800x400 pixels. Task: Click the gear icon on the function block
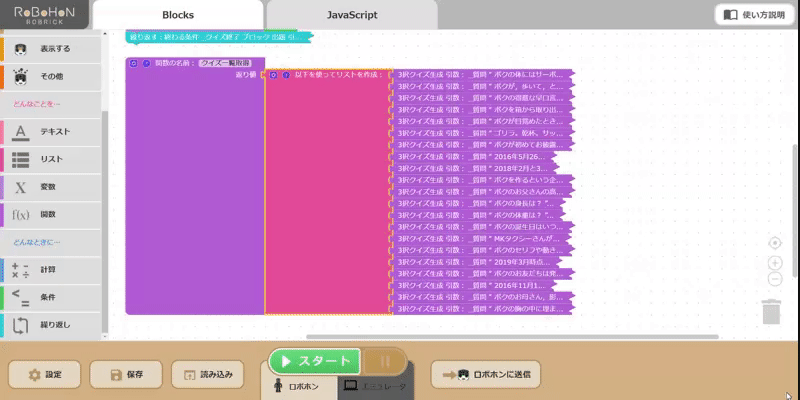pos(134,63)
